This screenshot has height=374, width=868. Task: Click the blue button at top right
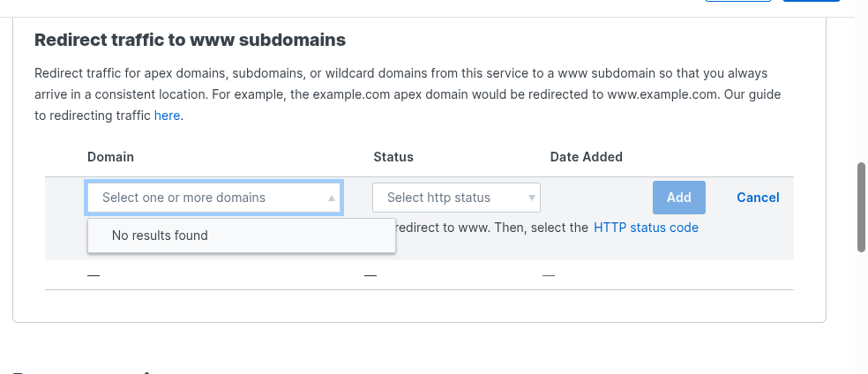click(810, 1)
